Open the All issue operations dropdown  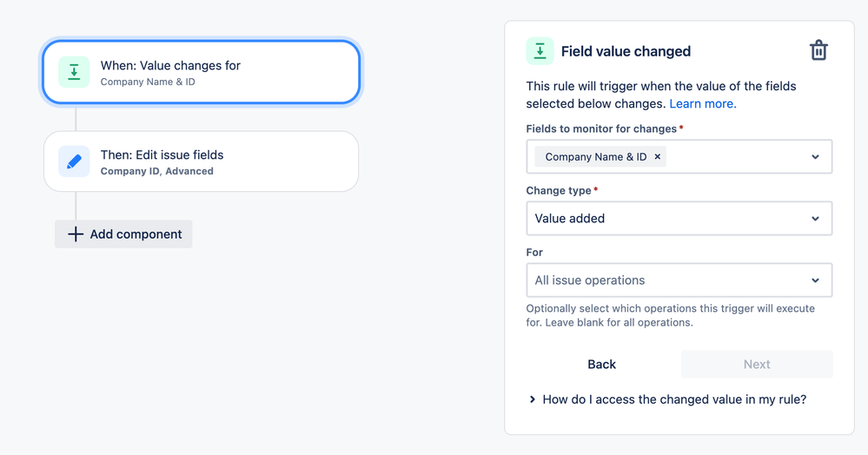(x=679, y=280)
